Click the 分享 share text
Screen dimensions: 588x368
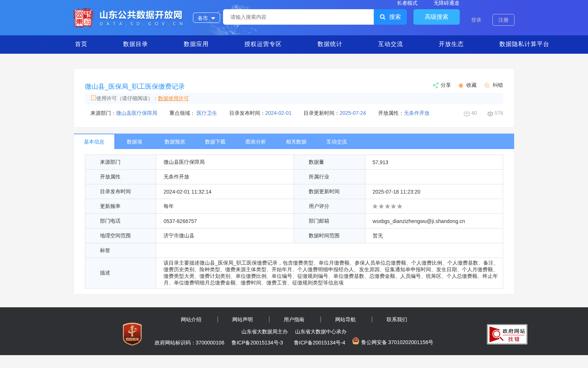click(x=446, y=85)
